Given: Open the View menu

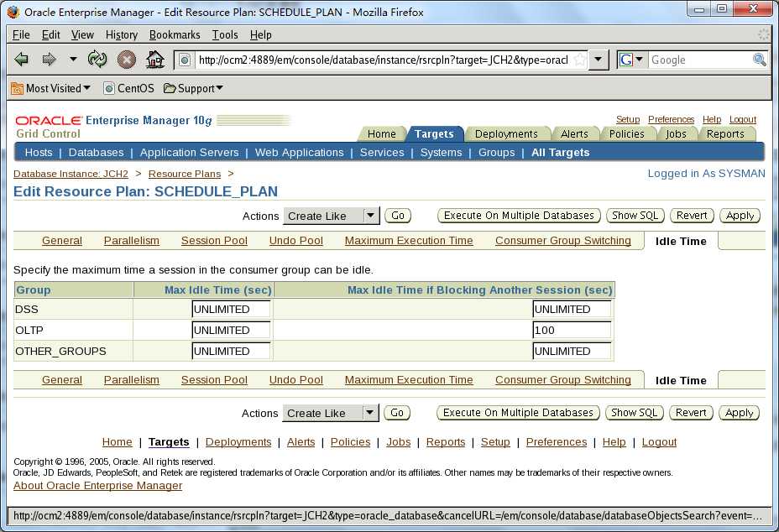Looking at the screenshot, I should click(x=82, y=34).
